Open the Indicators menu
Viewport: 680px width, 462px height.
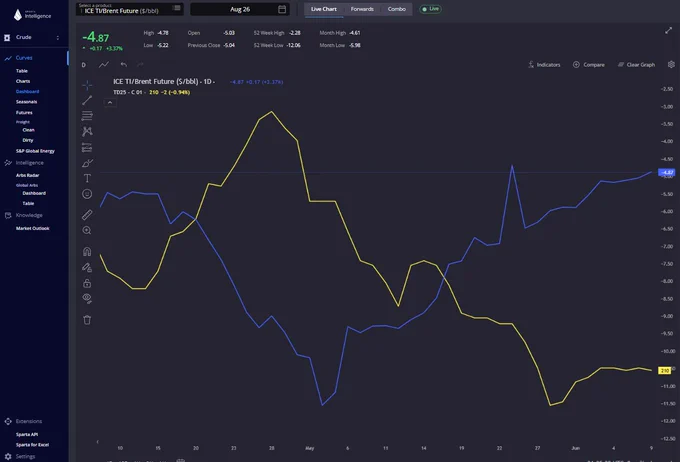(544, 65)
